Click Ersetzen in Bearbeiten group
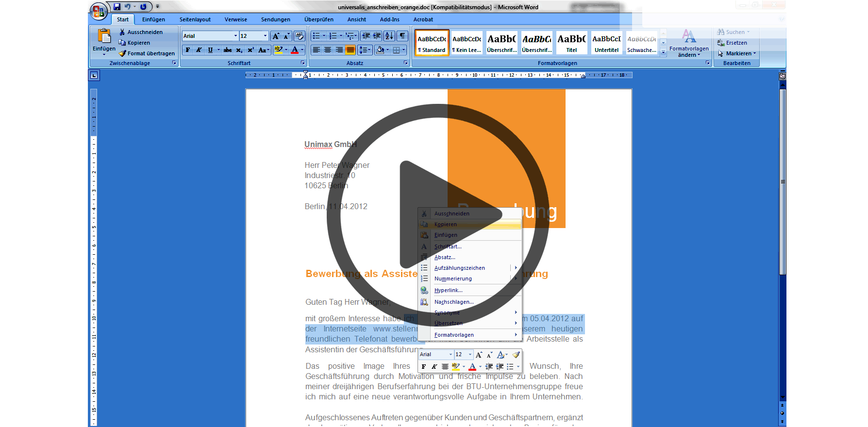This screenshot has width=868, height=427. click(x=736, y=43)
